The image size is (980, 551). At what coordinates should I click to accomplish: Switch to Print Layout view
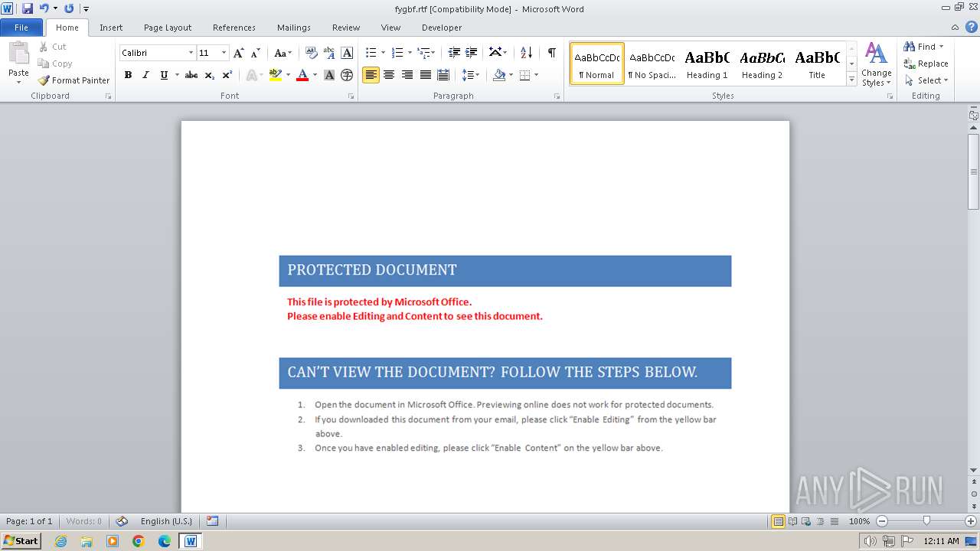pyautogui.click(x=778, y=521)
